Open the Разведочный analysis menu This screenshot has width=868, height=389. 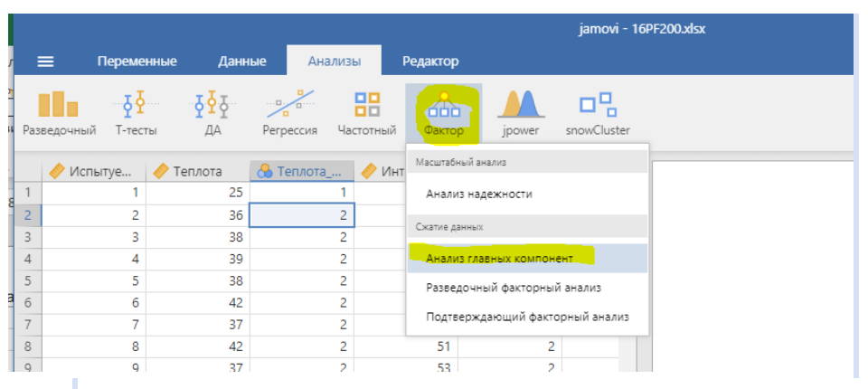pyautogui.click(x=60, y=114)
